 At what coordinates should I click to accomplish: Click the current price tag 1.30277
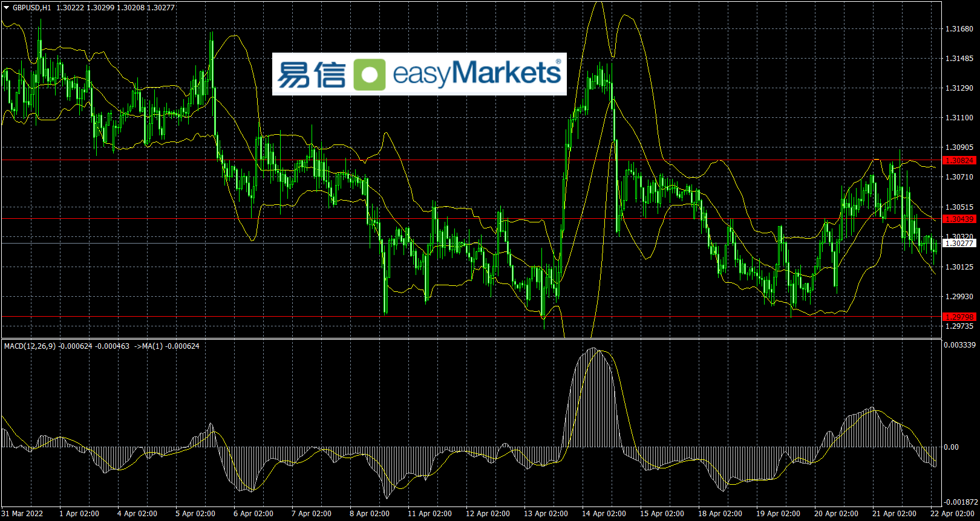tap(959, 243)
